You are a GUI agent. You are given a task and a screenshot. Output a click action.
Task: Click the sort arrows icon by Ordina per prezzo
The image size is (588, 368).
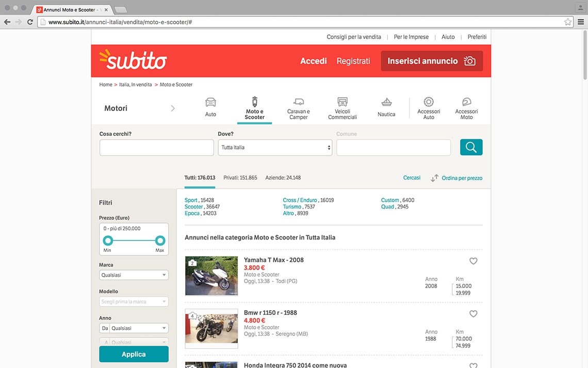tap(435, 178)
